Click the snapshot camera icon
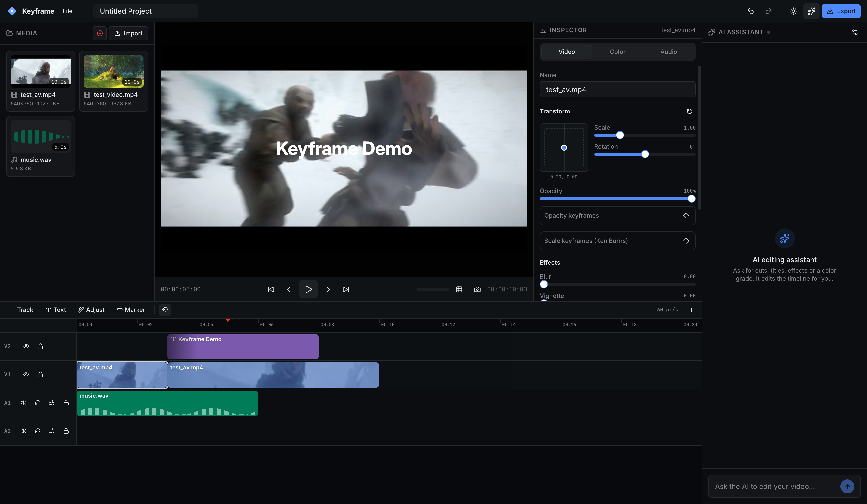The image size is (867, 504). [x=477, y=289]
